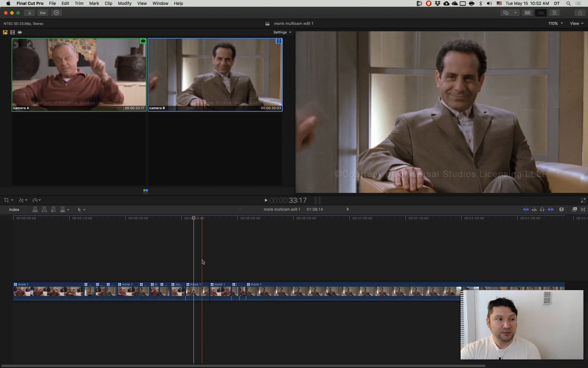Screen dimensions: 588x368
Task: Open the viewer View options dropdown
Action: click(x=576, y=23)
